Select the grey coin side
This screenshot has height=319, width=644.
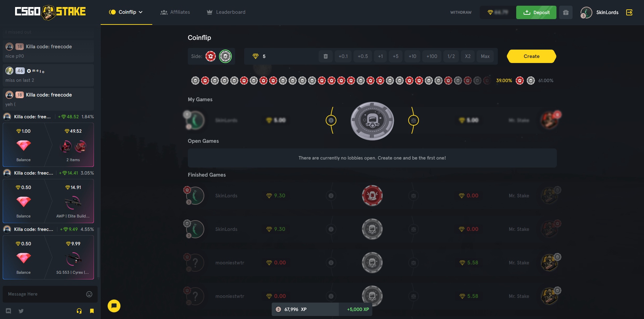(x=225, y=56)
